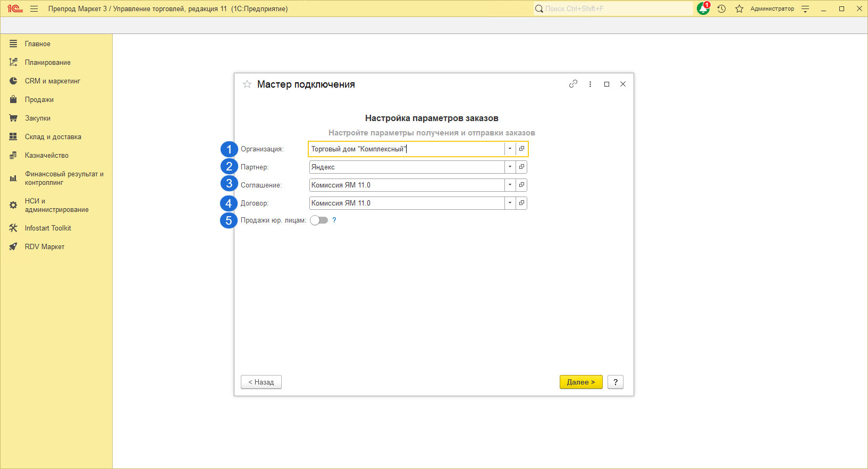Go back with < Назад button
The height and width of the screenshot is (469, 868).
[x=261, y=382]
